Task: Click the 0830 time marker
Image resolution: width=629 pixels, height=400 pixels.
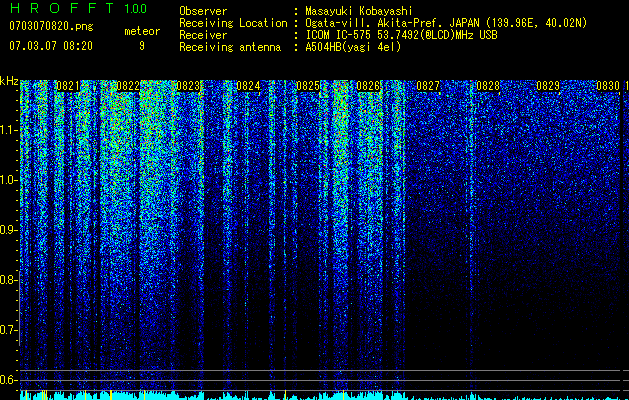Action: coord(608,86)
